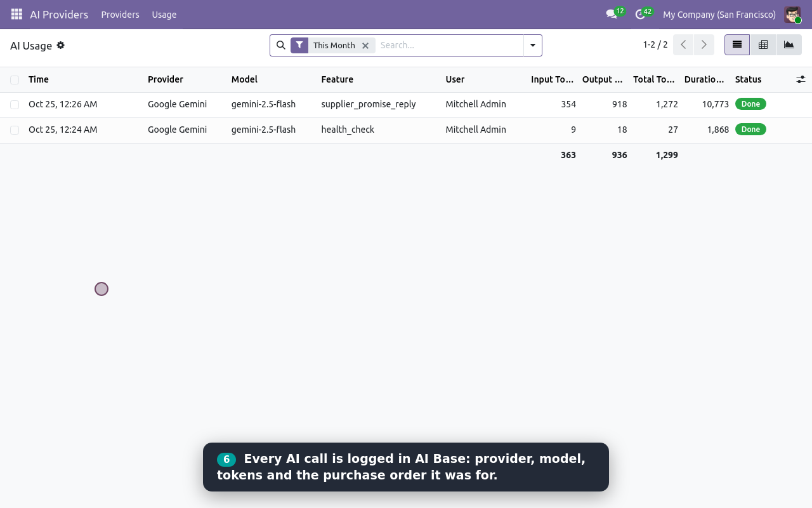The width and height of the screenshot is (812, 508).
Task: Open optional columns adjust icon
Action: pyautogui.click(x=801, y=79)
